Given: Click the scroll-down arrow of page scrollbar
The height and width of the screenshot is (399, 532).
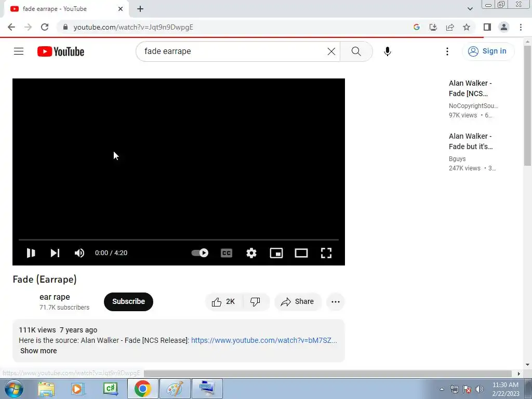Looking at the screenshot, I should pos(527,365).
